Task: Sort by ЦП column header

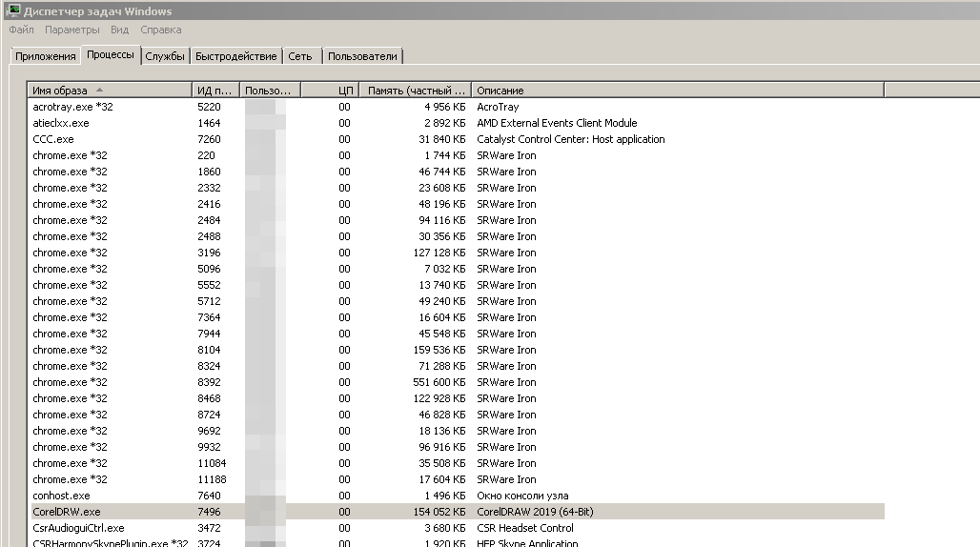Action: coord(330,91)
